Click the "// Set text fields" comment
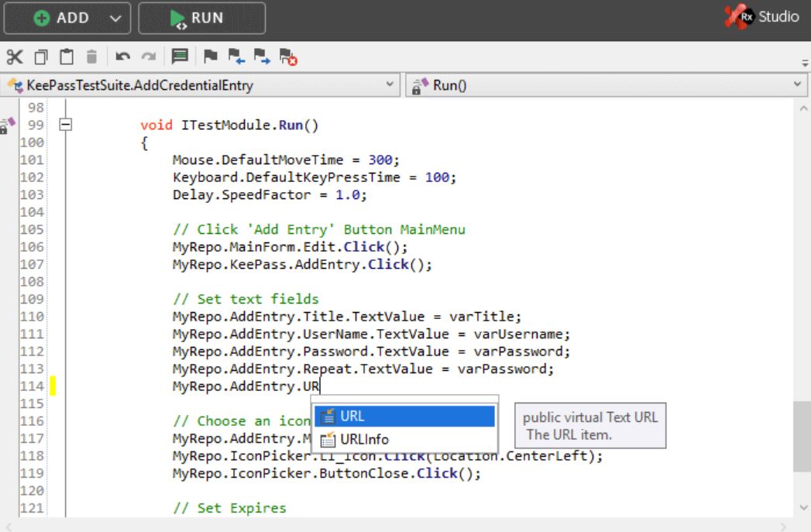This screenshot has height=532, width=811. [246, 300]
